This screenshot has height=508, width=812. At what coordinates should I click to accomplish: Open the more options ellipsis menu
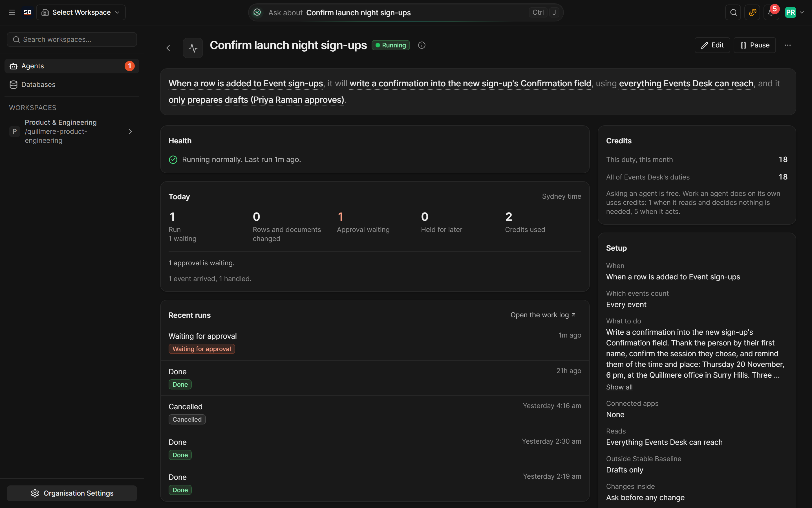click(x=787, y=45)
